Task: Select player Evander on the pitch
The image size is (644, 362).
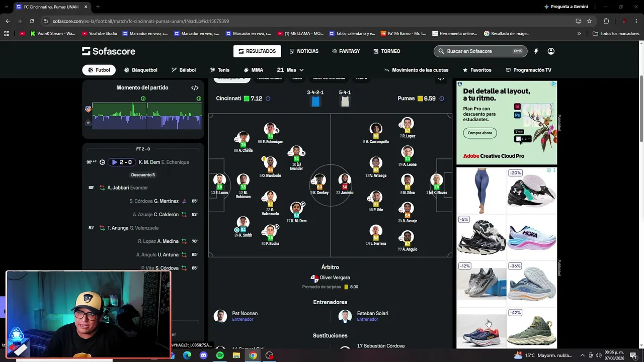Action: coord(296,158)
